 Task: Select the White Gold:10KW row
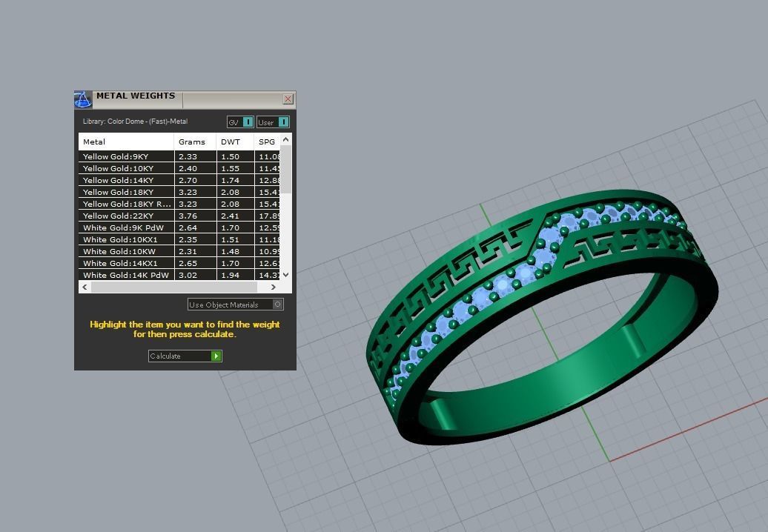click(x=179, y=251)
